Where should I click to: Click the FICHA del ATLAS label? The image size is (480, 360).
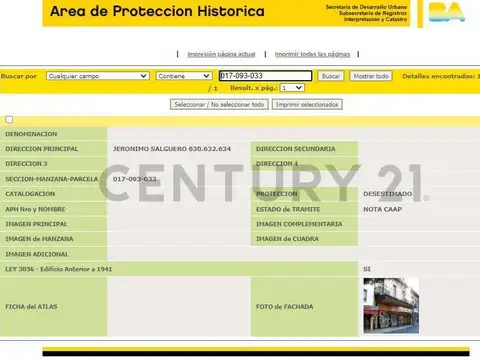point(31,307)
